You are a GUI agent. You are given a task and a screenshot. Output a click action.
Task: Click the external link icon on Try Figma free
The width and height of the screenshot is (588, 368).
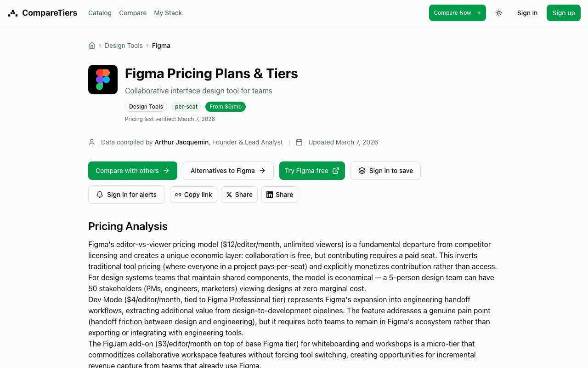336,171
